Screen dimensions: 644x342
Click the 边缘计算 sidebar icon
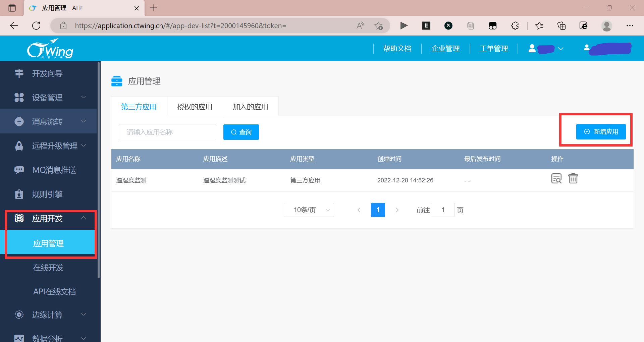coord(19,315)
